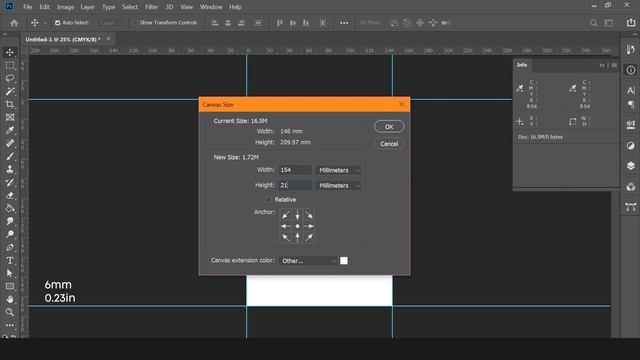
Task: Set anchor to the middle-right arrow
Action: (x=309, y=226)
